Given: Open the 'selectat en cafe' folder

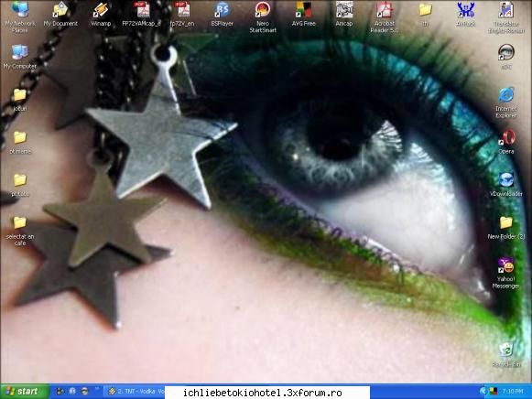Looking at the screenshot, I should pos(19,231).
